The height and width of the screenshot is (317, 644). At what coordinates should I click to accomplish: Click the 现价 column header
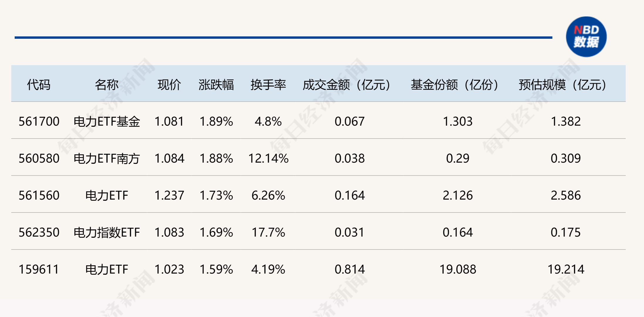[169, 85]
